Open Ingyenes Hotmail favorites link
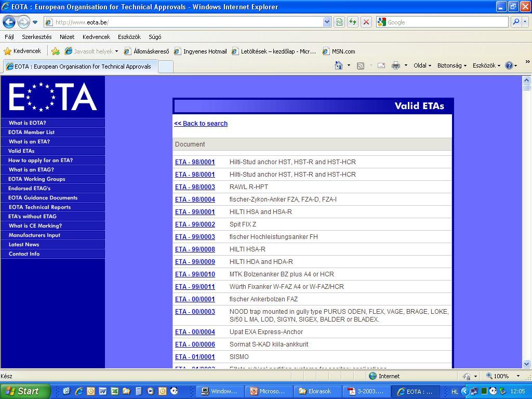Image resolution: width=532 pixels, height=399 pixels. click(x=201, y=51)
